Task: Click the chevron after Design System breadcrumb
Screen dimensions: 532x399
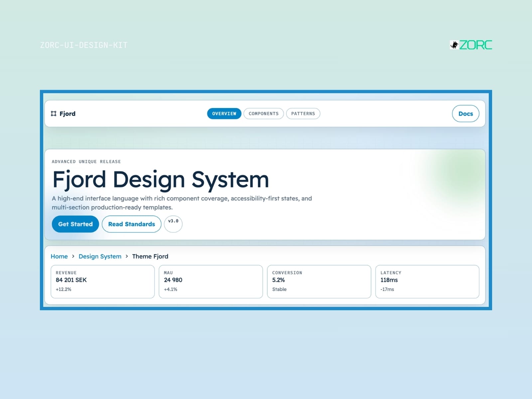Action: (x=127, y=256)
